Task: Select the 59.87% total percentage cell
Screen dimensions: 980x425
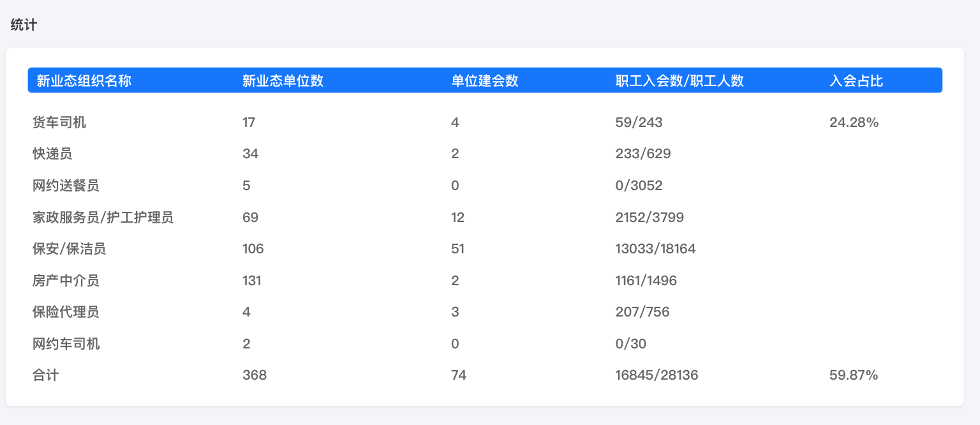Action: [x=854, y=375]
